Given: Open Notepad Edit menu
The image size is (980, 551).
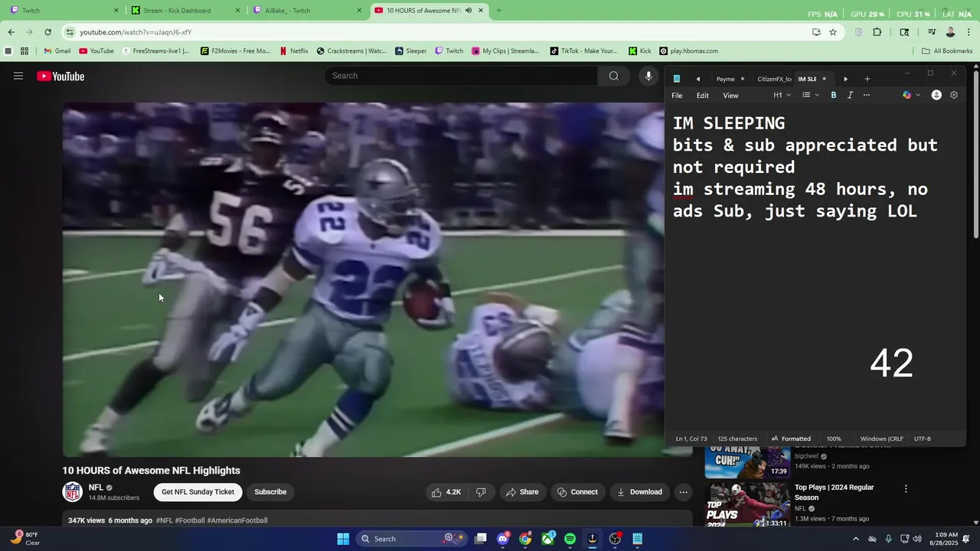Looking at the screenshot, I should (702, 96).
